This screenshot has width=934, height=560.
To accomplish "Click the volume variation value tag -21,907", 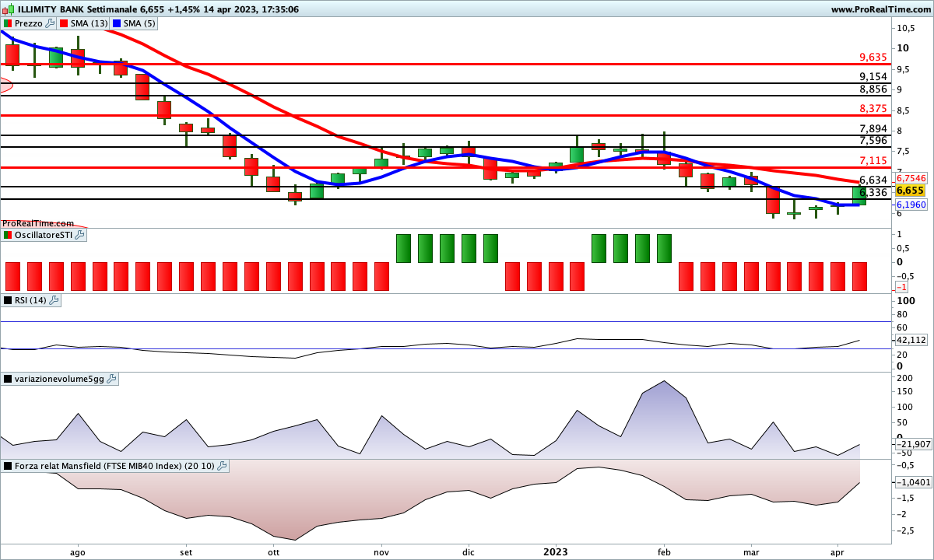I will click(912, 444).
